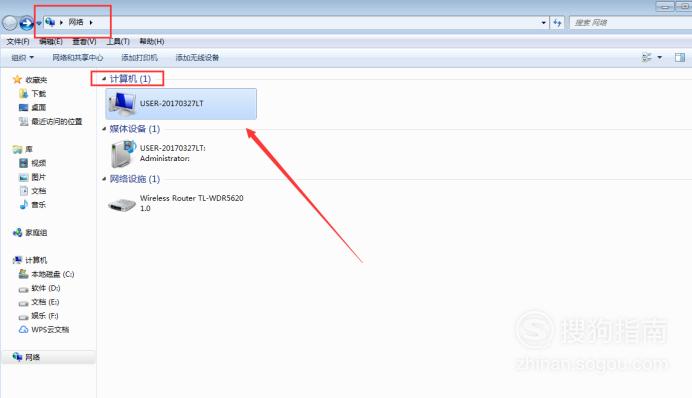This screenshot has width=692, height=398.
Task: Open the 帮助(H) menu
Action: 152,41
